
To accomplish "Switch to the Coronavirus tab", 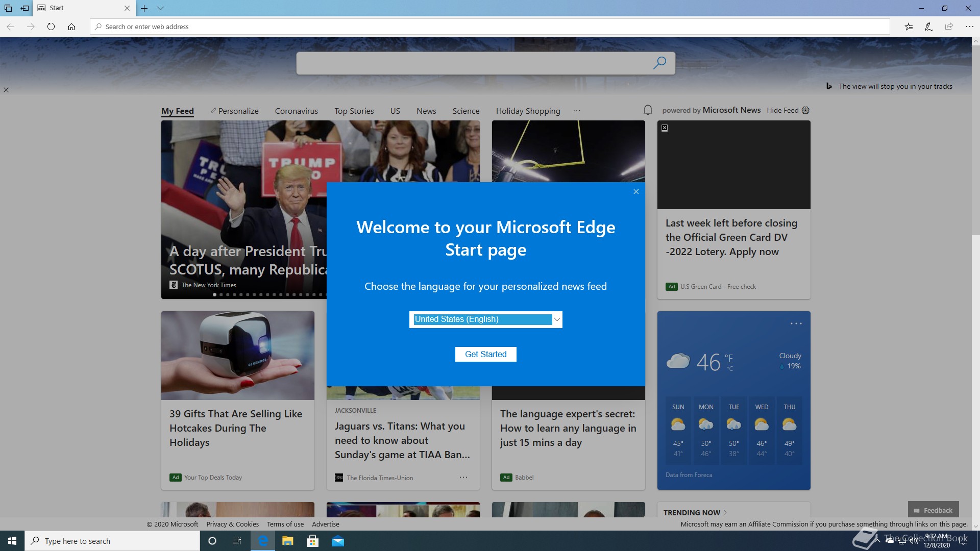I will pos(297,111).
